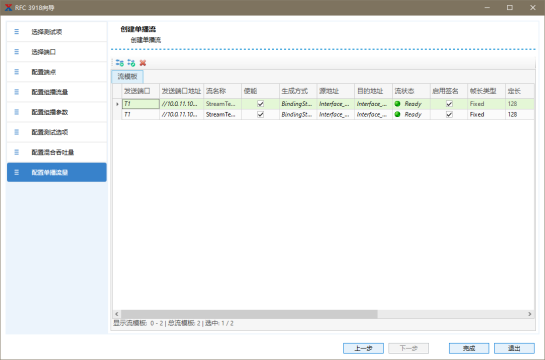Image resolution: width=545 pixels, height=360 pixels.
Task: Click the 128 value in the first row
Action: tap(520, 104)
